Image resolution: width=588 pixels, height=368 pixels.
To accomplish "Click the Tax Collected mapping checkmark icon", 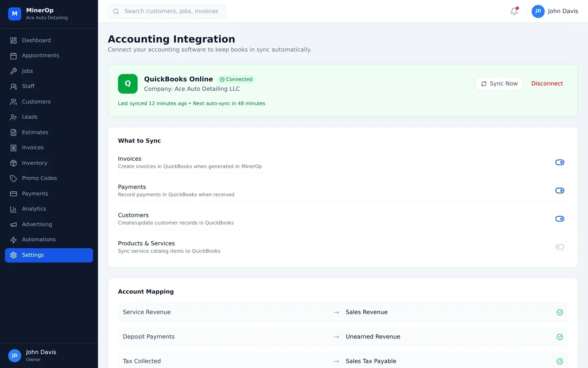I will click(560, 361).
